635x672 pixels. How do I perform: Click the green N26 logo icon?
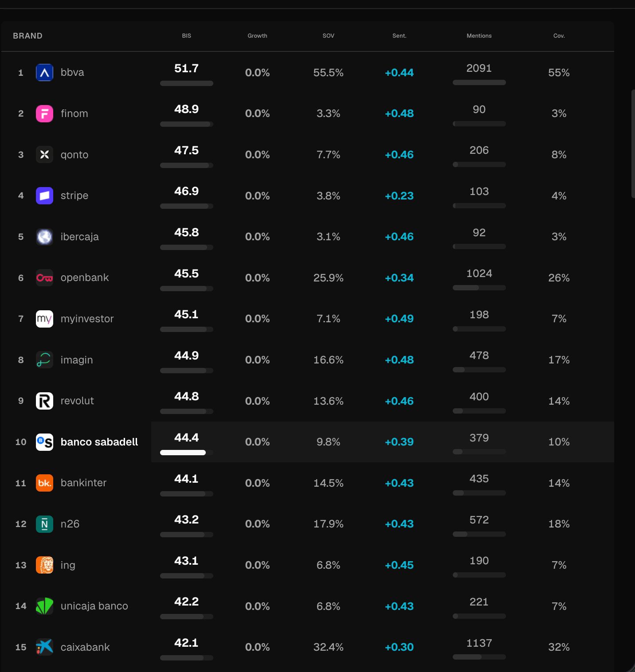coord(44,524)
